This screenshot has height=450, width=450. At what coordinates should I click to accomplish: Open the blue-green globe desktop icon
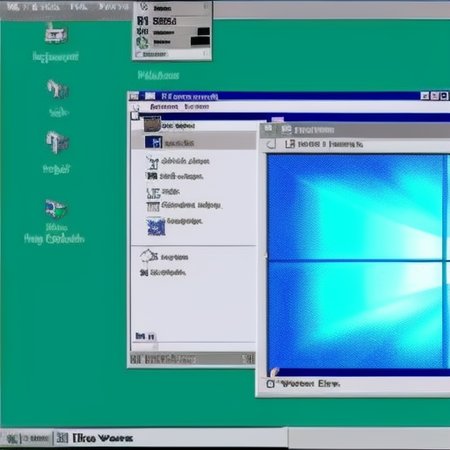tap(56, 209)
